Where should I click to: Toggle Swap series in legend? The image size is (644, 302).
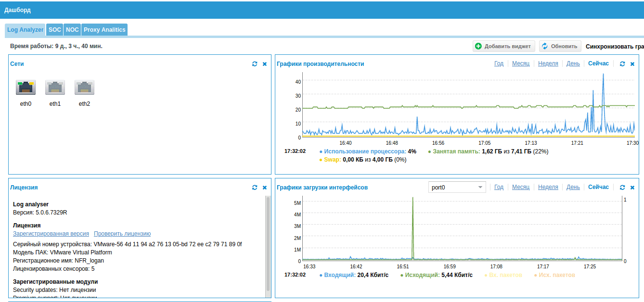[362, 160]
